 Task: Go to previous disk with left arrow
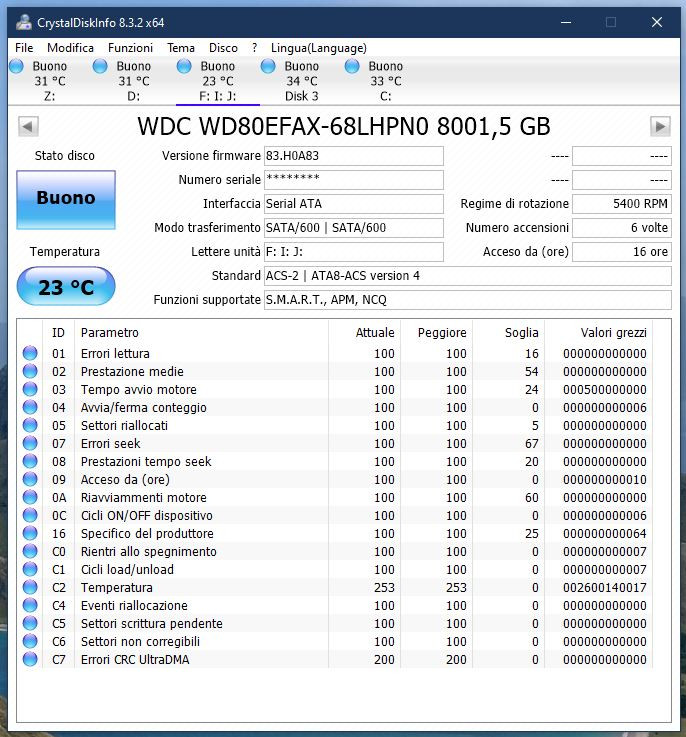point(28,126)
